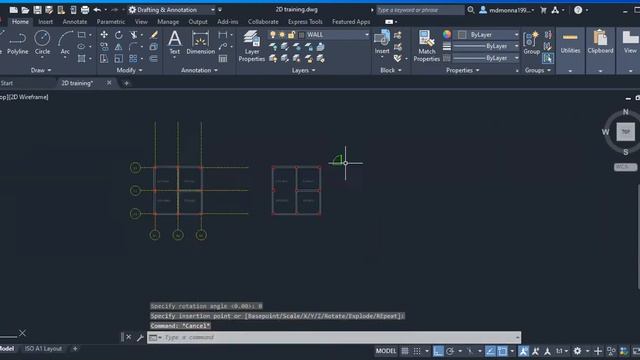Click the Copy tool in Modify panel

tap(104, 47)
